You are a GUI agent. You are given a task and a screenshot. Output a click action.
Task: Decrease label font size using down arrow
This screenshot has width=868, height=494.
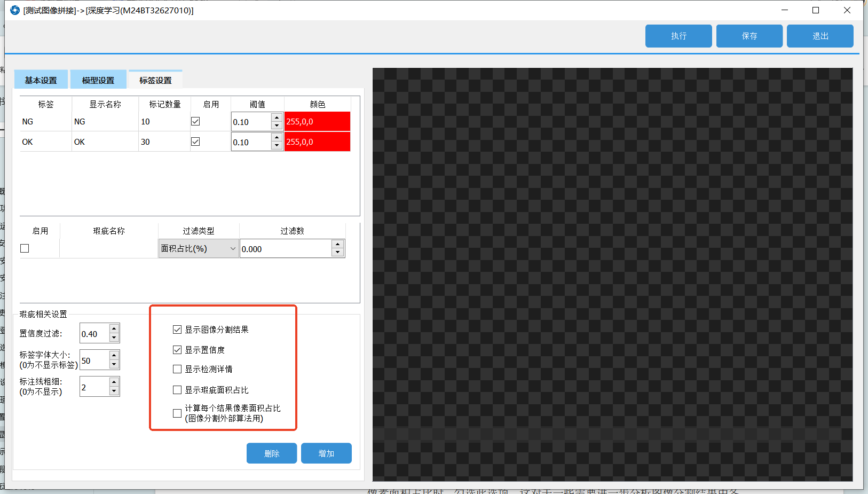click(114, 364)
